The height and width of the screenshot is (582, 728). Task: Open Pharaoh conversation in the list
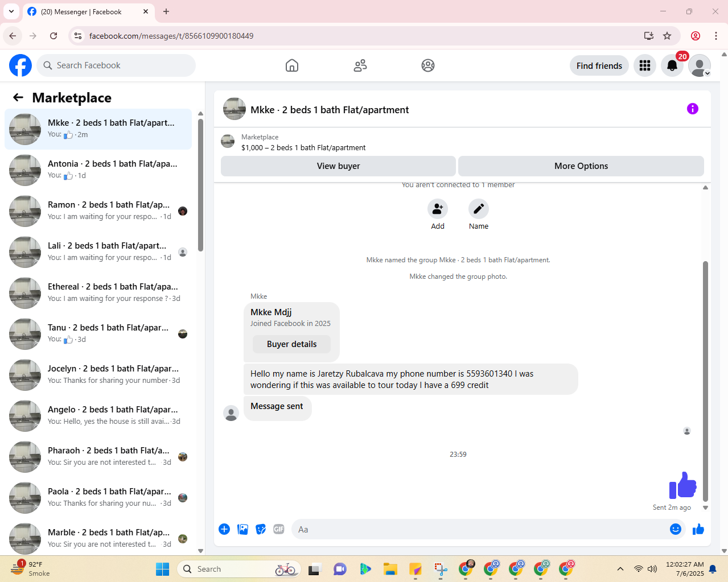click(98, 457)
